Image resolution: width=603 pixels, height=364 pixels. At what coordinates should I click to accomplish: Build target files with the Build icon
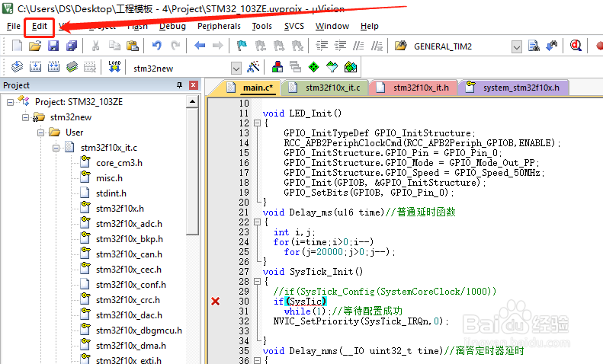point(35,67)
